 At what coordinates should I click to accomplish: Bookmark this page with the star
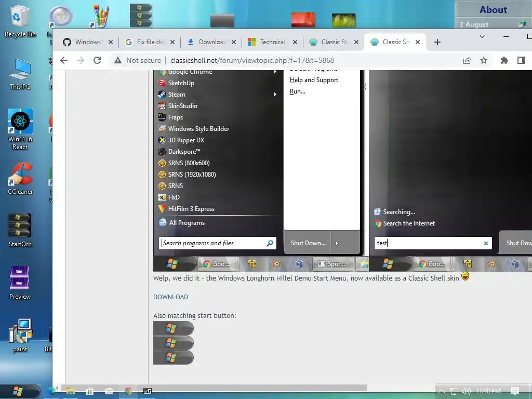click(x=484, y=60)
